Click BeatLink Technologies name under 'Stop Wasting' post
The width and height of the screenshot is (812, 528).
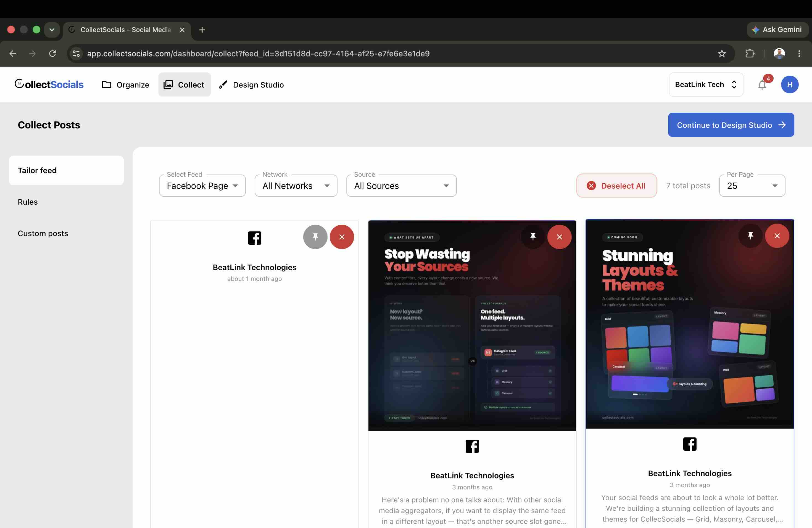472,476
